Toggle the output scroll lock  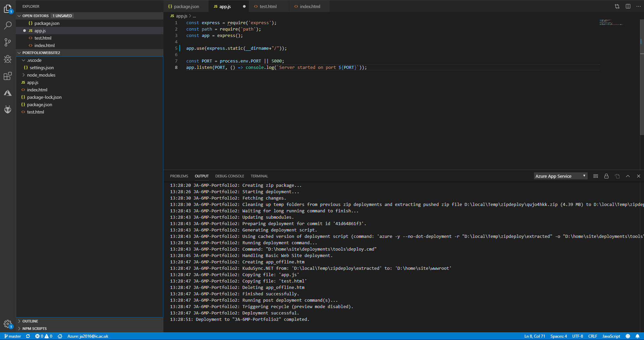[x=606, y=176]
